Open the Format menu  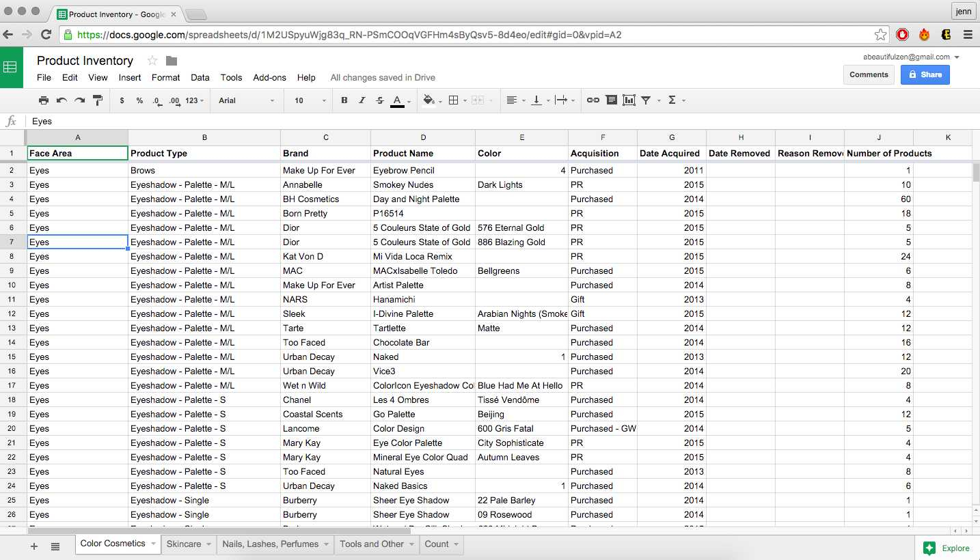pyautogui.click(x=165, y=77)
